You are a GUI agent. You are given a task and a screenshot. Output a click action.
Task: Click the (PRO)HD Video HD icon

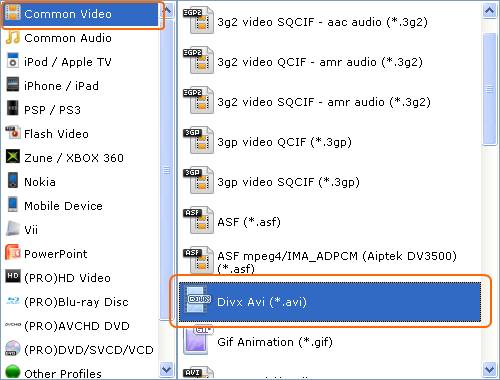[x=13, y=277]
